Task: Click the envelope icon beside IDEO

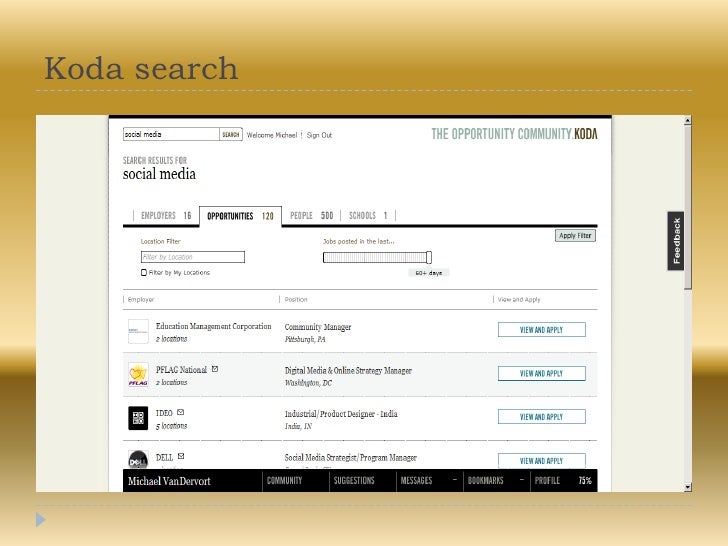Action: coord(181,412)
